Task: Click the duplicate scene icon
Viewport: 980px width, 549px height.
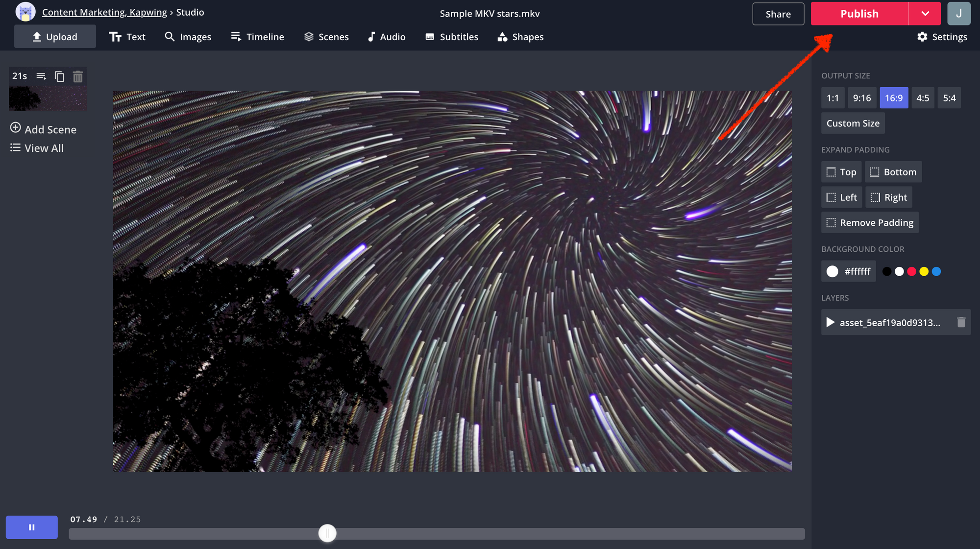Action: click(59, 76)
